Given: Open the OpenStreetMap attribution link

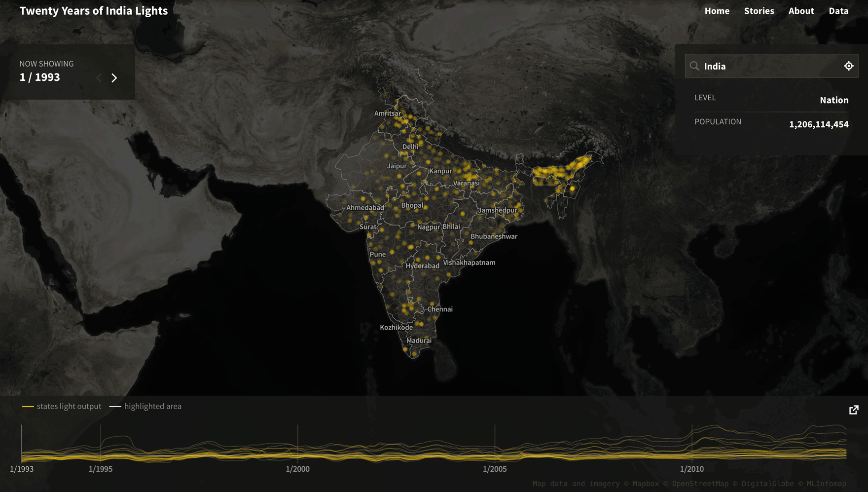Looking at the screenshot, I should point(700,484).
